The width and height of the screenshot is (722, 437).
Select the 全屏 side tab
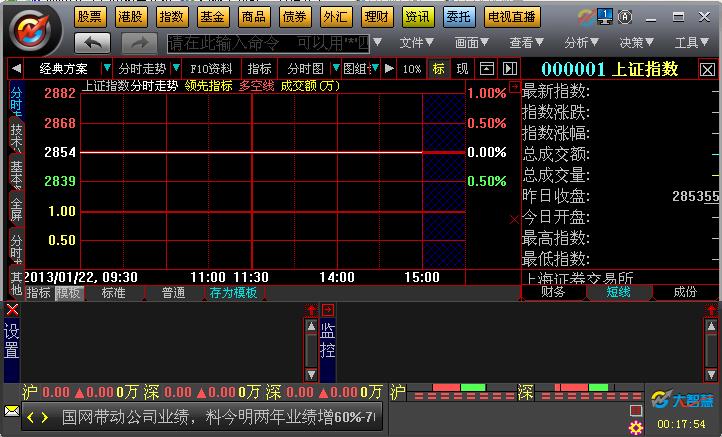click(x=17, y=210)
